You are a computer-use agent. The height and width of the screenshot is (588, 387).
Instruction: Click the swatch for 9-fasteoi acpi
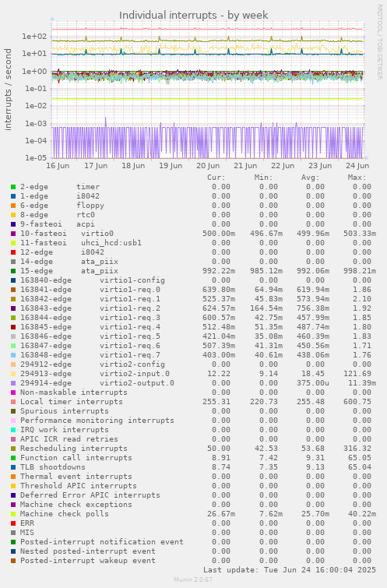[x=13, y=224]
